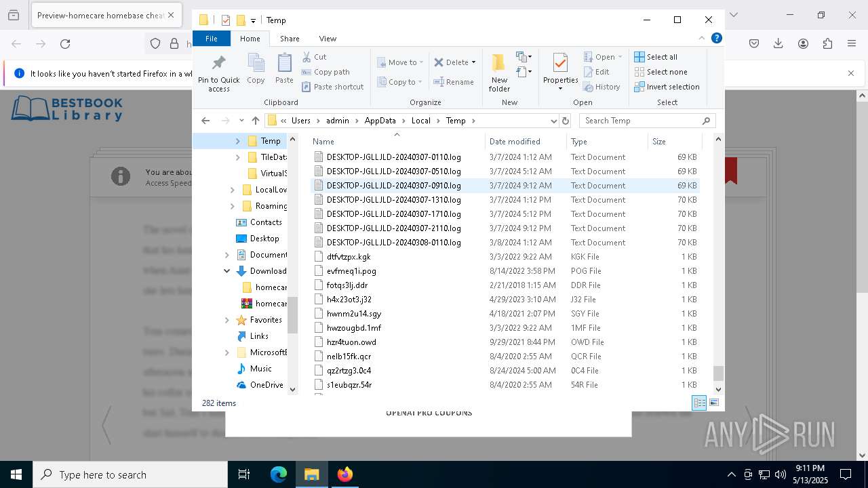This screenshot has height=488, width=868.
Task: Click the Cut scissors command
Action: pos(314,57)
